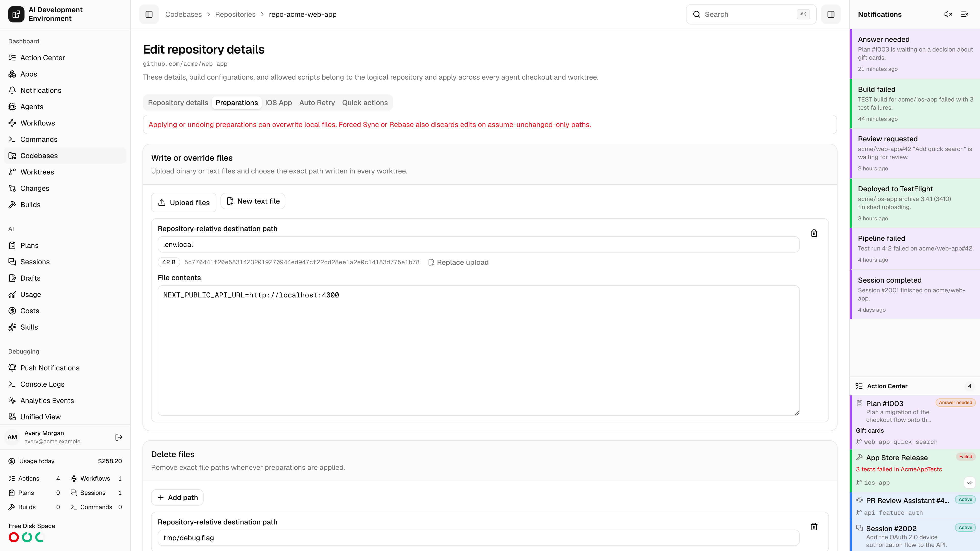980x551 pixels.
Task: Open Plan #1003 action card
Action: click(915, 422)
